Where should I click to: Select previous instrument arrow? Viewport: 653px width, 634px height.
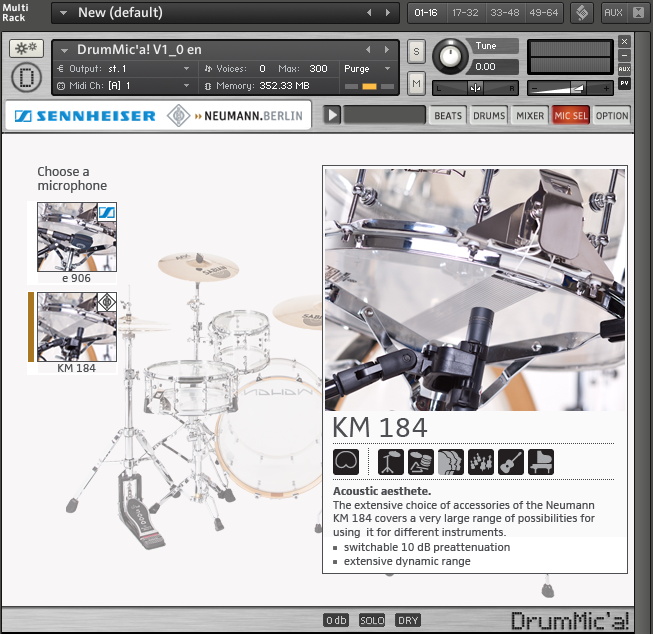(368, 50)
